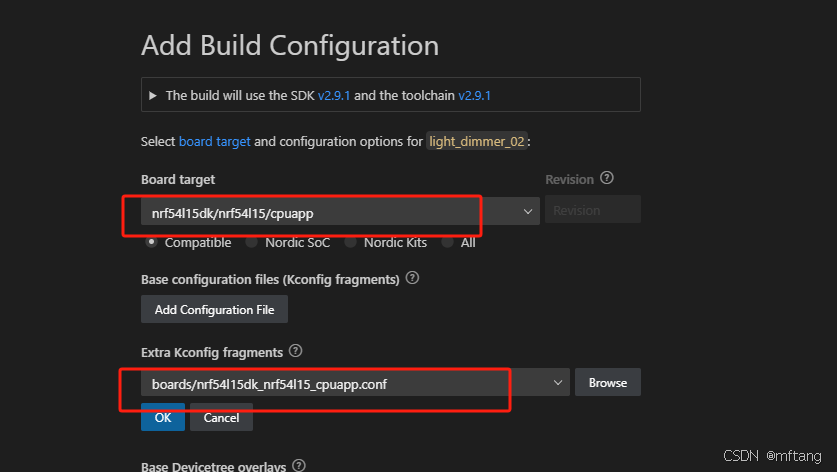
Task: Select the Compatible radio button
Action: coord(152,242)
